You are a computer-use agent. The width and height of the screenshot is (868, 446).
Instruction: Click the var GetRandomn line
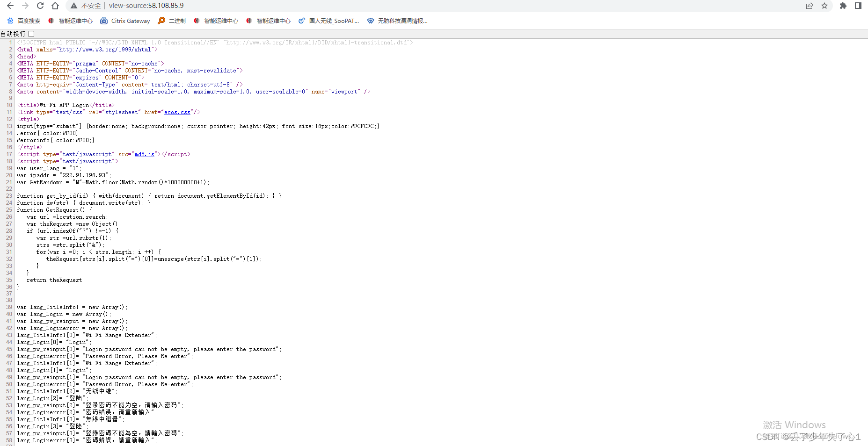click(x=113, y=182)
